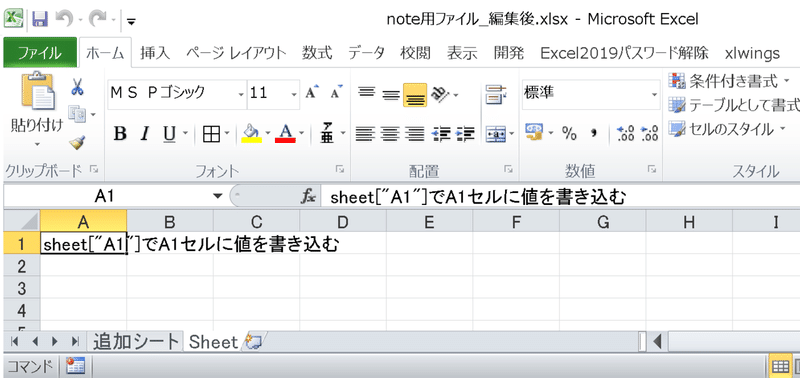Open the Customize Quick Access Toolbar arrow
The image size is (800, 378).
click(x=131, y=21)
